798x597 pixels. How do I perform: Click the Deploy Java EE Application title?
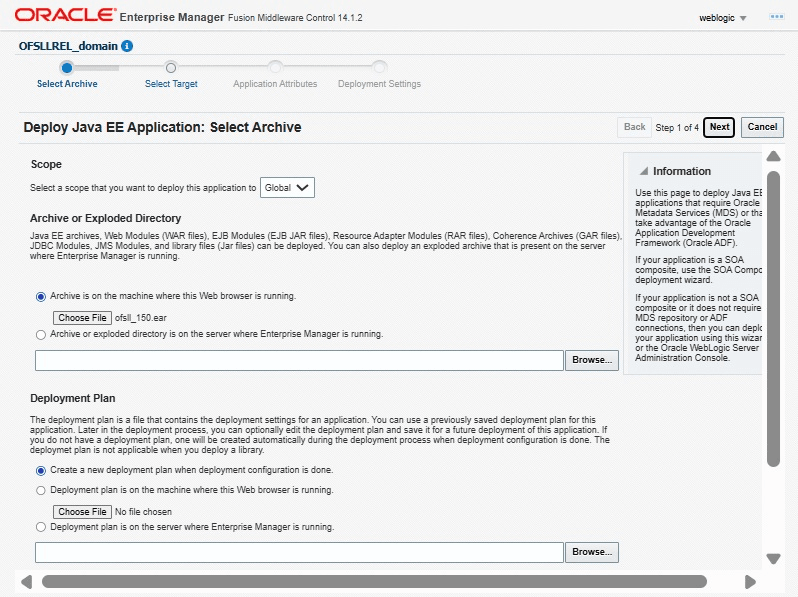[x=162, y=127]
